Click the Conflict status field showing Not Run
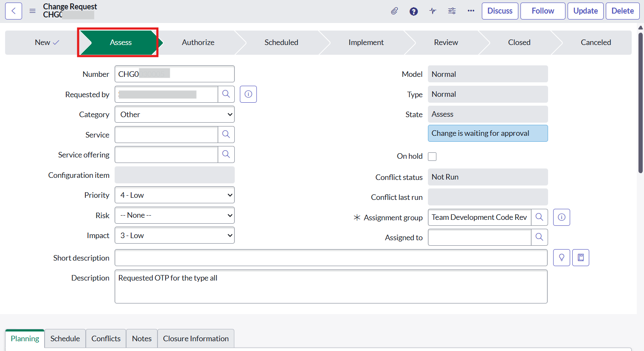 (488, 177)
